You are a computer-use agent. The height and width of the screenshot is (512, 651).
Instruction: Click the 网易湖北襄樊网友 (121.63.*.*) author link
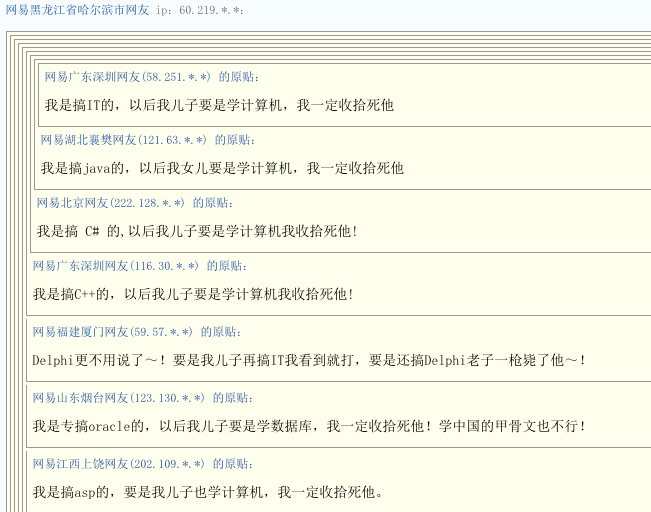pos(123,140)
